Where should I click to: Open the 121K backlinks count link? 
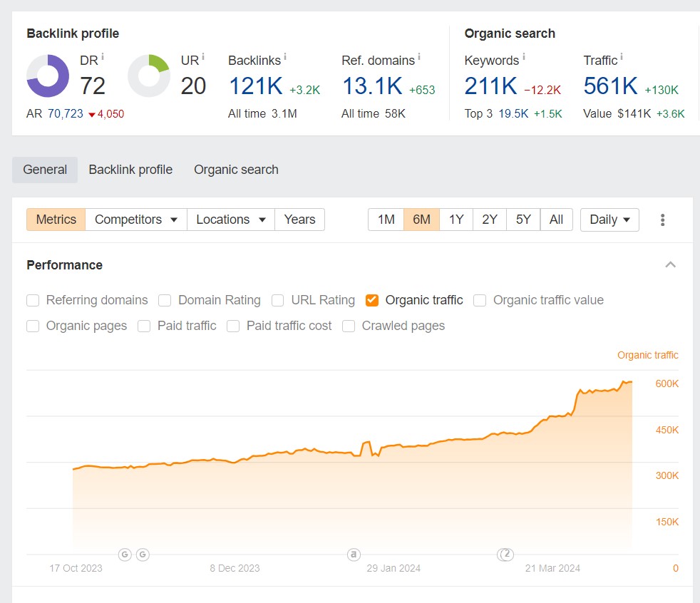[x=256, y=86]
